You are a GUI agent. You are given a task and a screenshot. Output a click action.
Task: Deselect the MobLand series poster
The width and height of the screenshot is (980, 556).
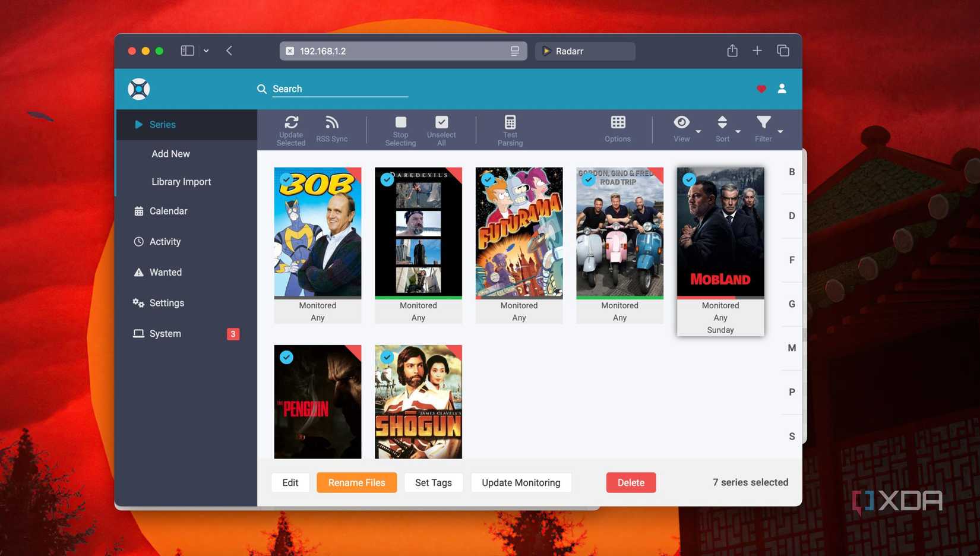pyautogui.click(x=689, y=179)
